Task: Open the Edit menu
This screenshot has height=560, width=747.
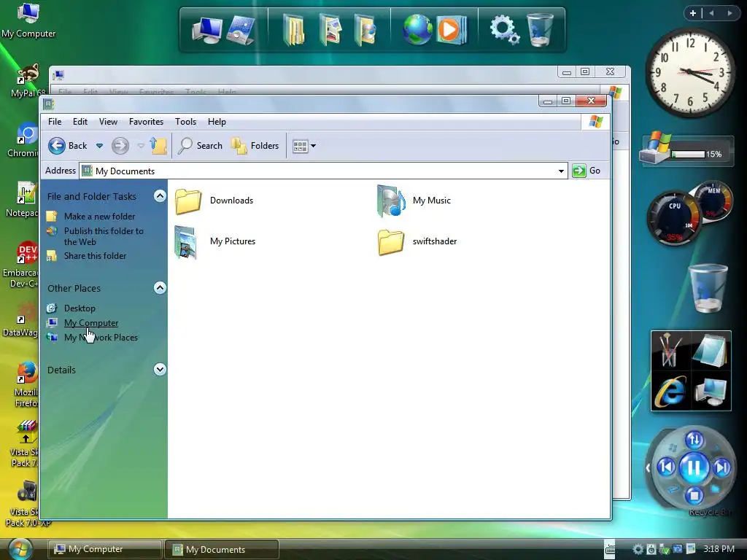Action: (x=80, y=122)
